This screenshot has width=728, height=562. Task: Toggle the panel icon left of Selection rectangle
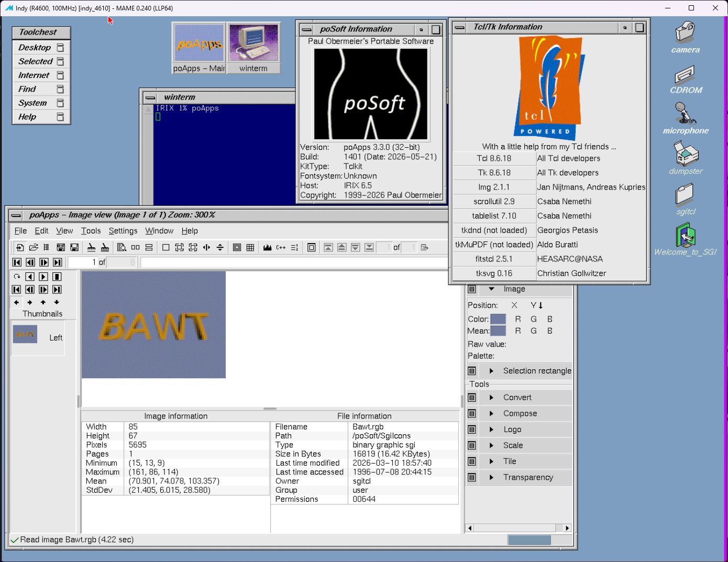472,371
